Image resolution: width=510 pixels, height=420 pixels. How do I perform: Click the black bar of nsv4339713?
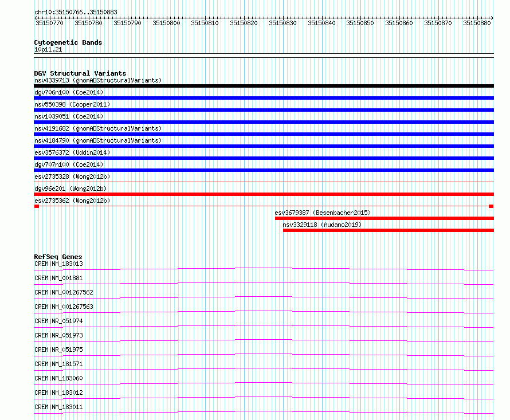(x=264, y=86)
